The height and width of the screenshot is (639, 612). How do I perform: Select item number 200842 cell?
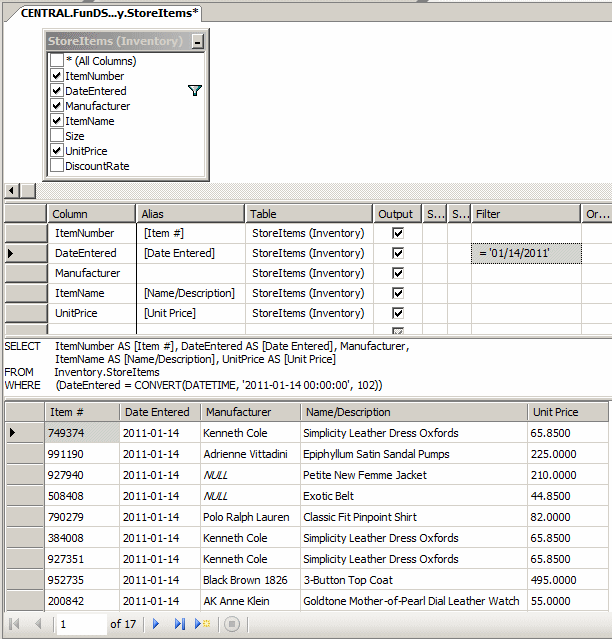[x=82, y=601]
